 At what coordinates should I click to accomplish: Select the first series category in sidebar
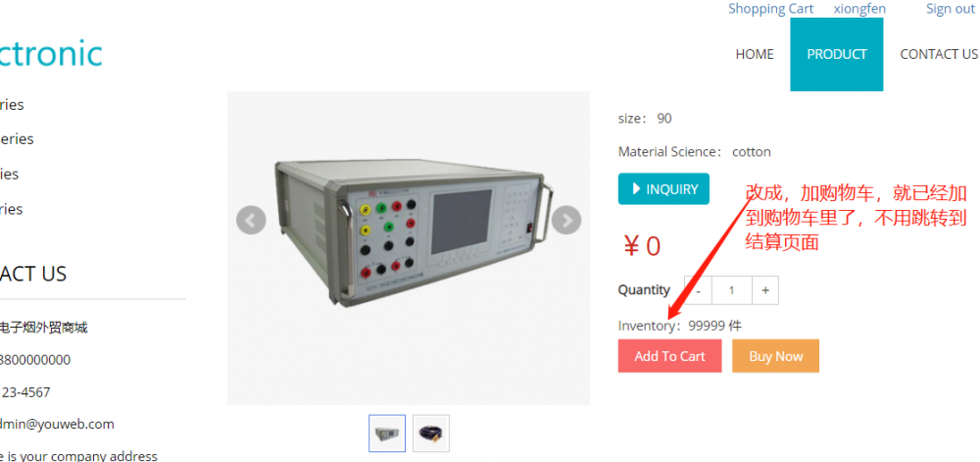(x=12, y=104)
